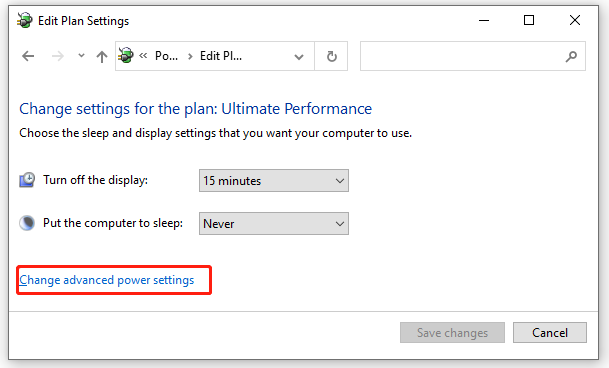Screen dimensions: 609x368
Task: Close the Edit Plan Settings window
Action: pos(575,20)
